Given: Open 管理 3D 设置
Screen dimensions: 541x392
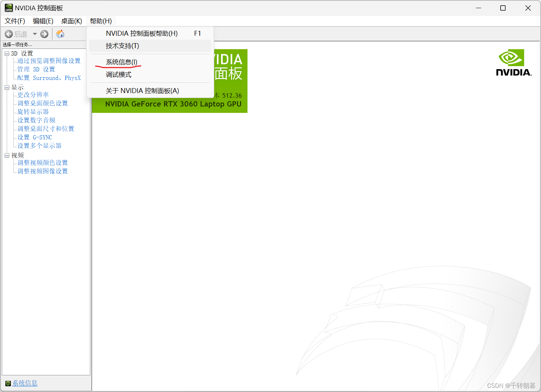Looking at the screenshot, I should pyautogui.click(x=36, y=69).
